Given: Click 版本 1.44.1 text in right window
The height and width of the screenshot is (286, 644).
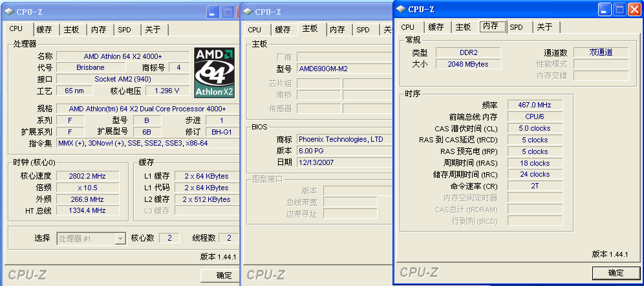Looking at the screenshot, I should 610,254.
